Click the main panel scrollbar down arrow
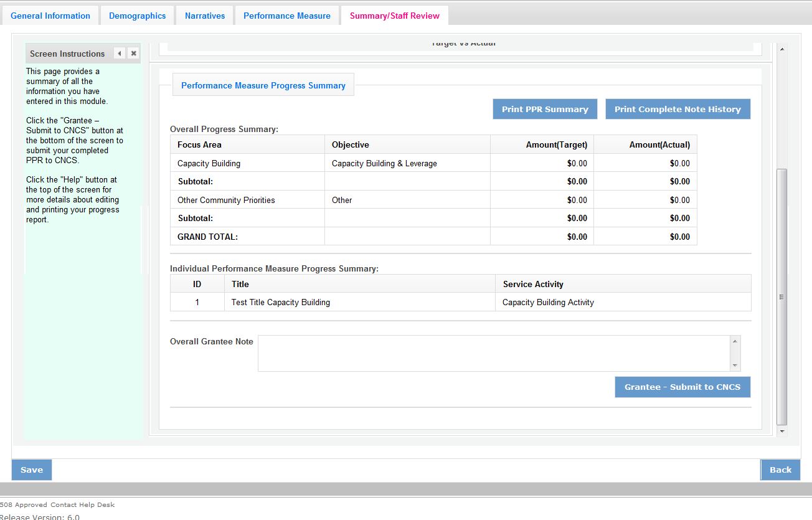Screen dimensions: 812x520 click(x=782, y=431)
